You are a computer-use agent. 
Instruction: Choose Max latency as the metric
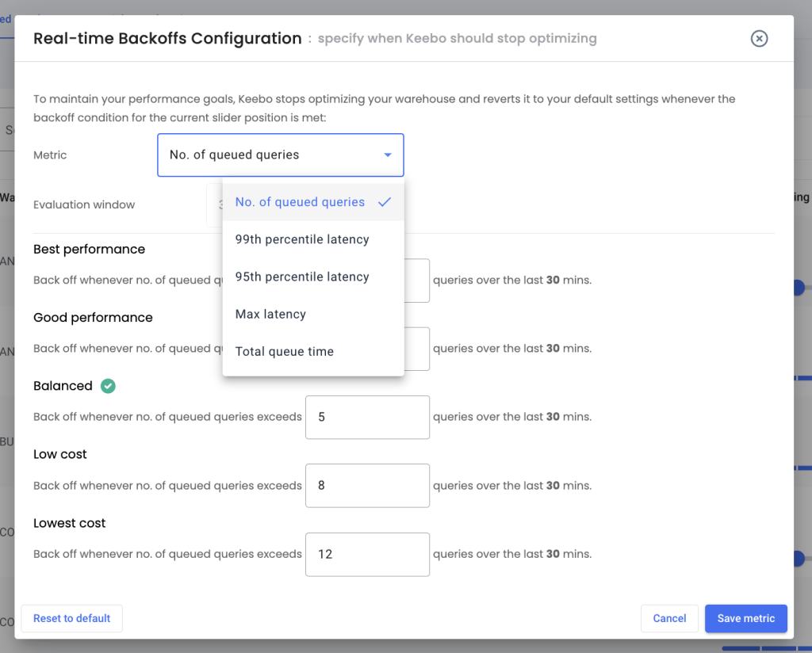click(270, 314)
